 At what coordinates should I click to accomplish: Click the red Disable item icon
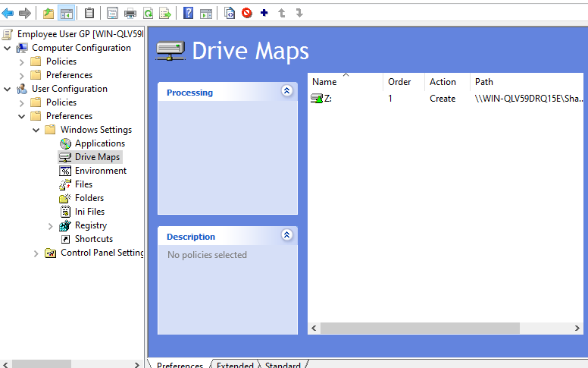point(247,13)
